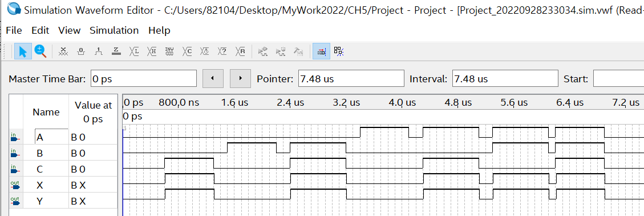Select signal B in name list
The image size is (644, 216).
pyautogui.click(x=40, y=153)
